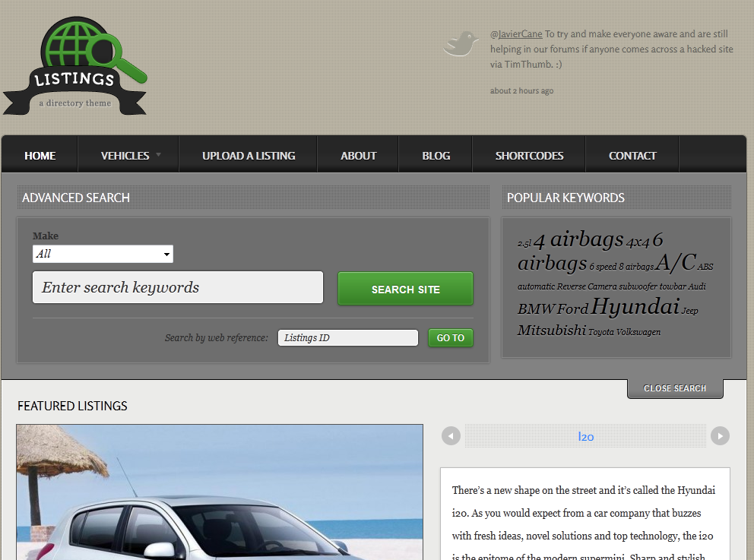The image size is (754, 560).
Task: Select the 8 airbags keyword tag
Action: 636,267
